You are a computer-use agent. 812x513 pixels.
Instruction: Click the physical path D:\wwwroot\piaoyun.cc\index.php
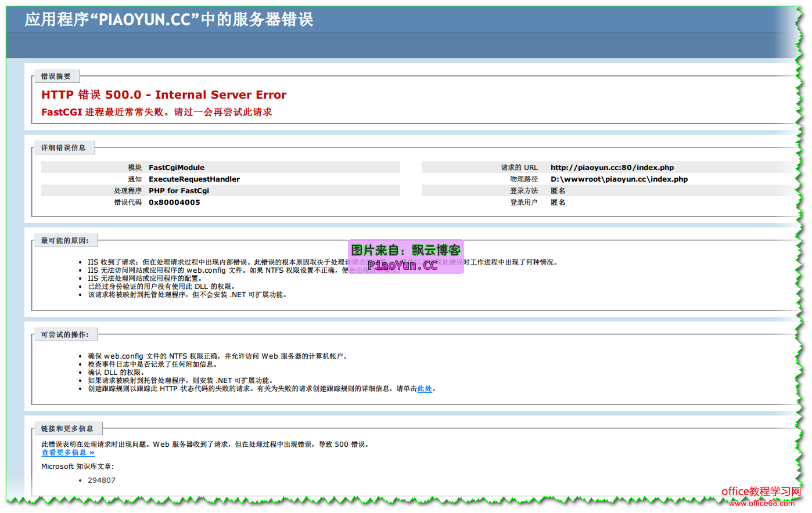pos(619,179)
